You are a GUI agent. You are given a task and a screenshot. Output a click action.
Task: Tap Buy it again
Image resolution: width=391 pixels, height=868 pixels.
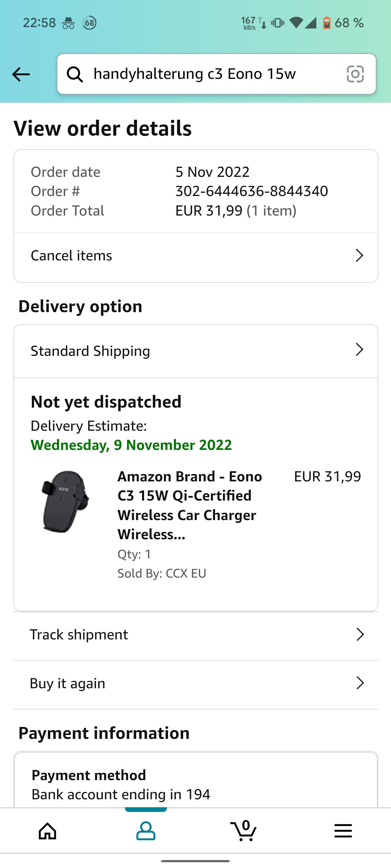[x=68, y=684]
